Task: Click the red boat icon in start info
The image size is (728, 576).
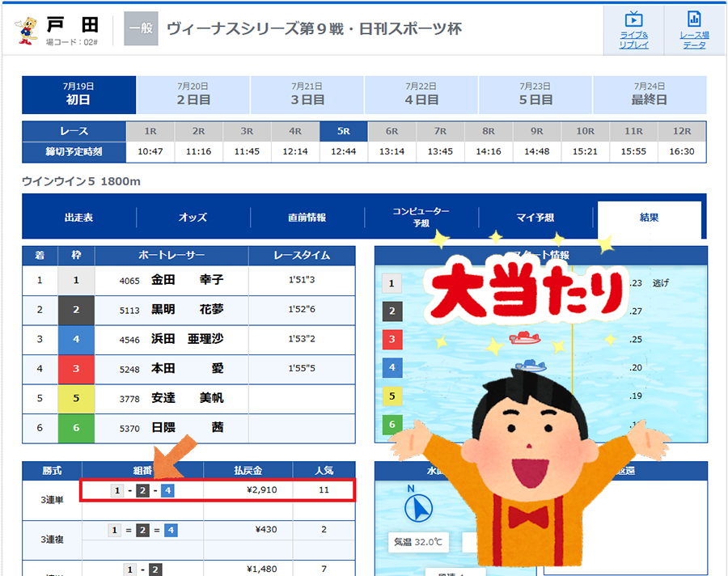Action: point(525,337)
